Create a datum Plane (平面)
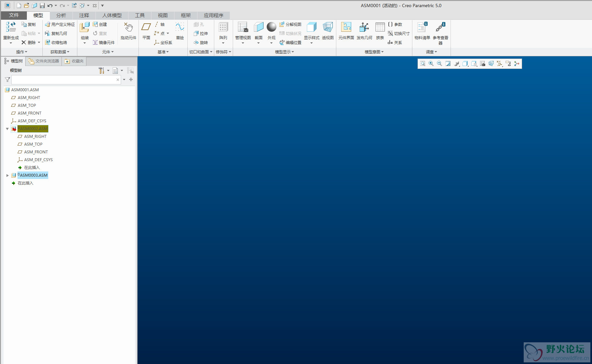The width and height of the screenshot is (592, 364). [146, 27]
